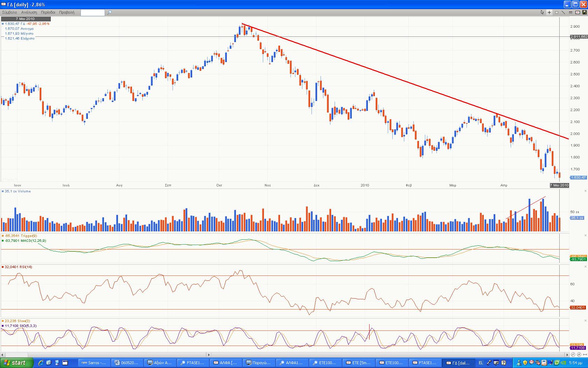
Task: Click the EL language indicator
Action: (481, 363)
